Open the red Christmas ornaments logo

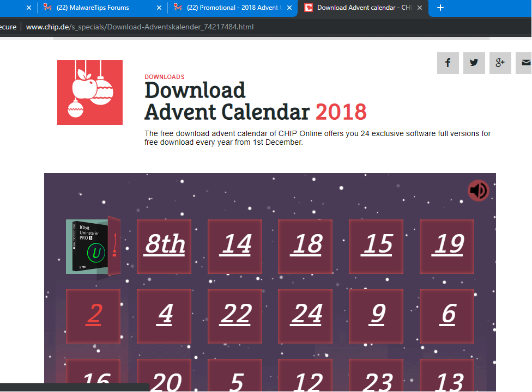(90, 93)
